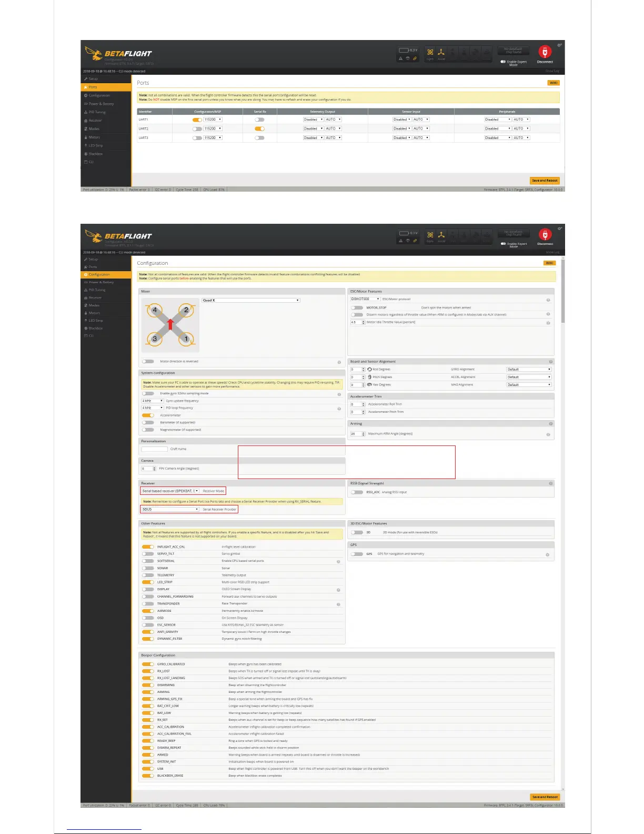Toggle the Accelerometer switch in System configuration
This screenshot has height=834, width=644.
click(148, 415)
